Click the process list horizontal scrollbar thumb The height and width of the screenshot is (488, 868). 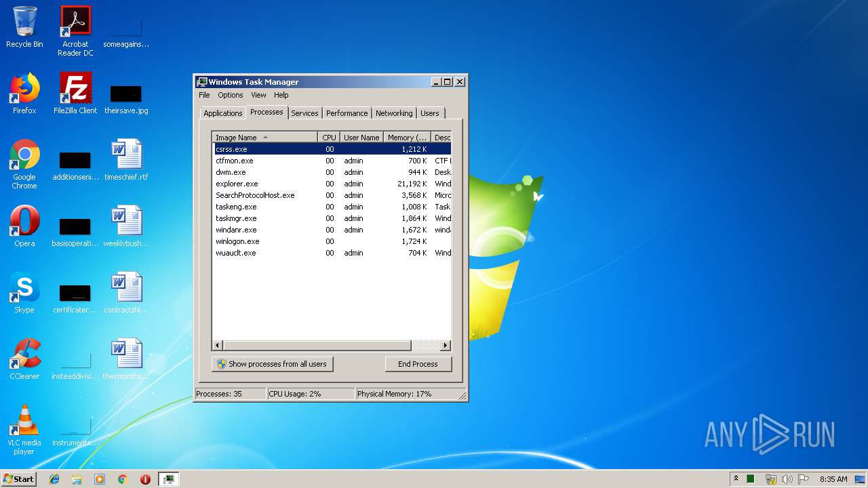click(x=317, y=346)
